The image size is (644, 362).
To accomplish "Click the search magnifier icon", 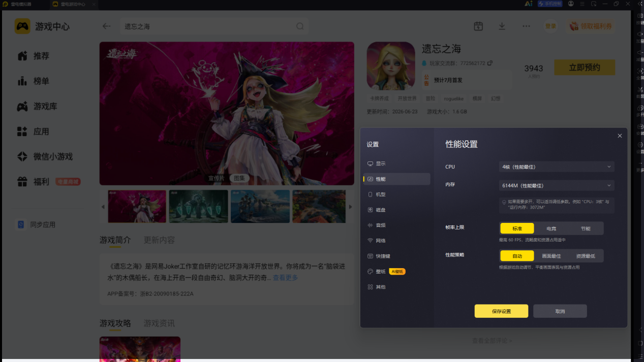I will tap(300, 26).
